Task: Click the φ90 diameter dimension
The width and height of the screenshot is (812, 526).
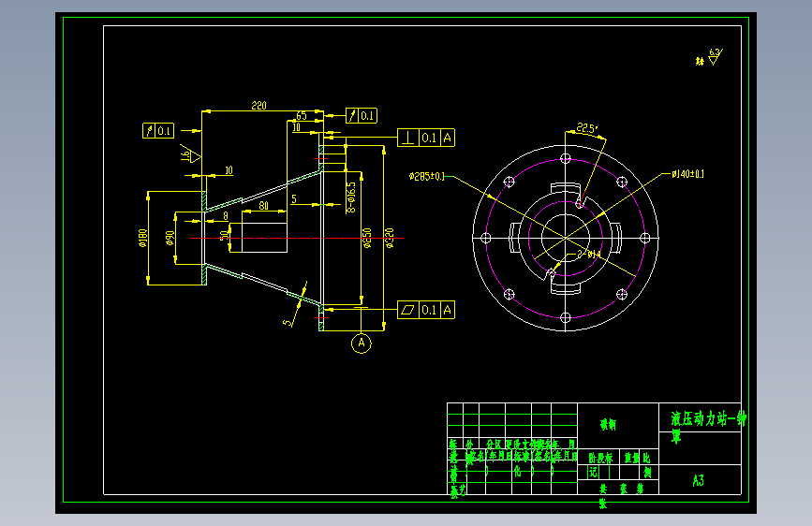Action: click(x=170, y=238)
